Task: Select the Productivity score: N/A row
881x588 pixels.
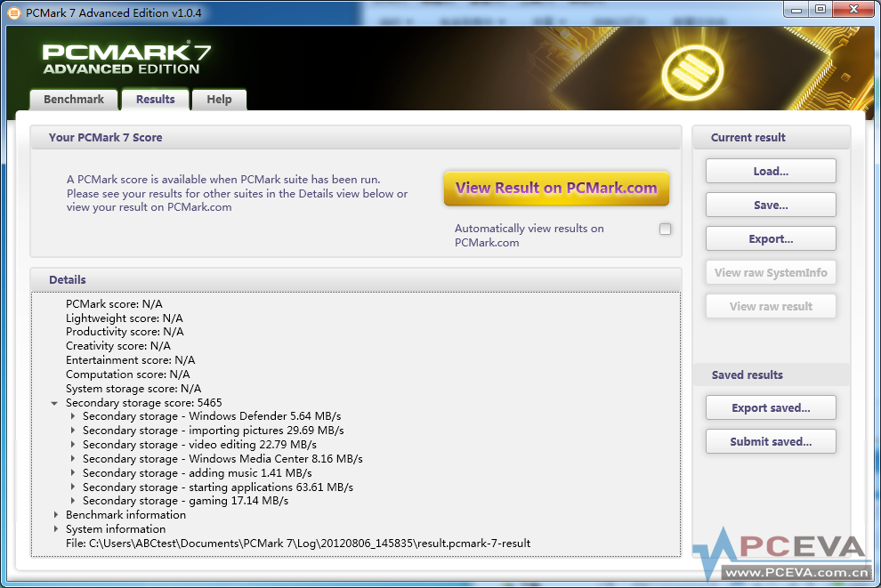Action: (125, 331)
